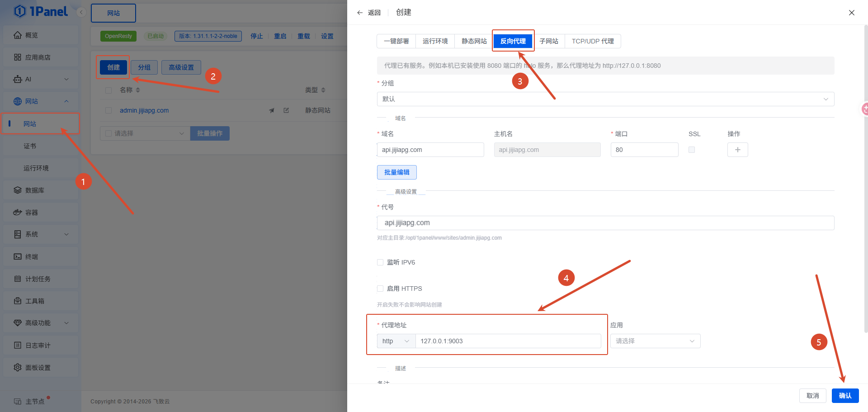This screenshot has width=868, height=412.
Task: Click the 代理地址 input field
Action: pyautogui.click(x=508, y=341)
